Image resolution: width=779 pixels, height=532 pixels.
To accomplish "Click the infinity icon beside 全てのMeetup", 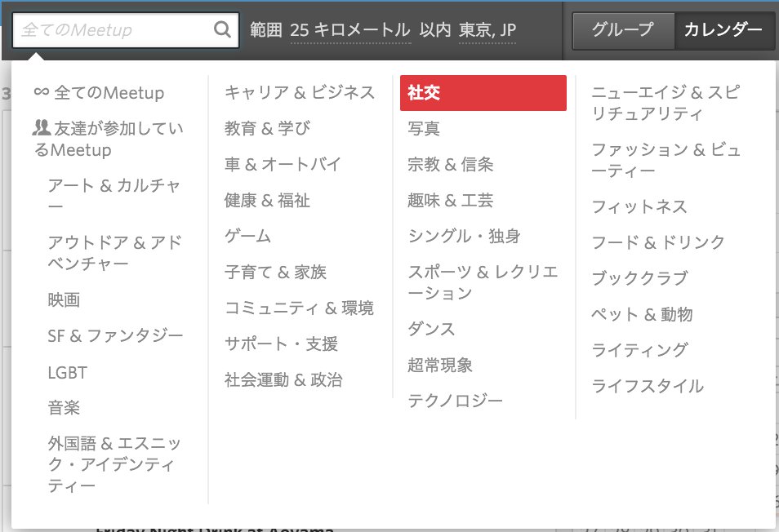I will pos(41,92).
